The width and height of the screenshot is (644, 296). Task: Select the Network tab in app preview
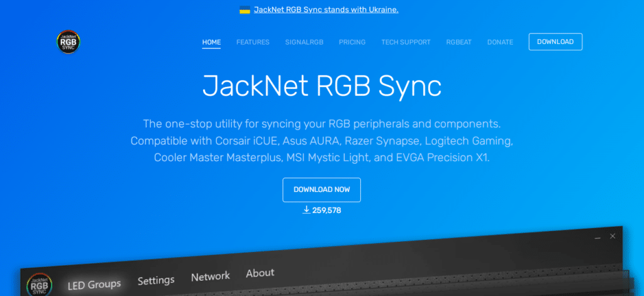(x=211, y=276)
